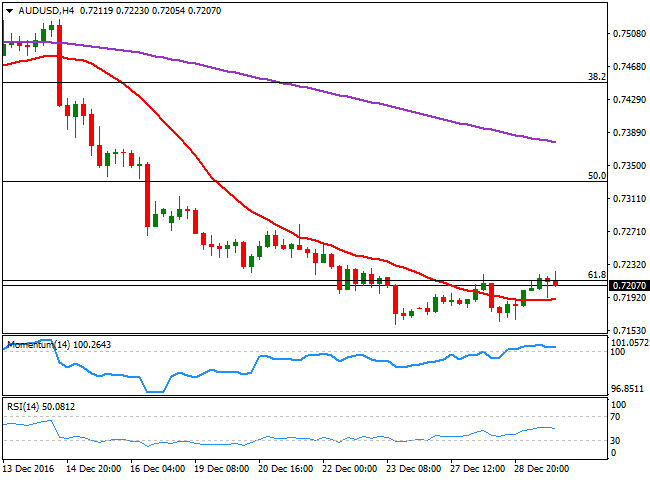Click the 0.71920 price axis value
The width and height of the screenshot is (650, 480).
629,298
